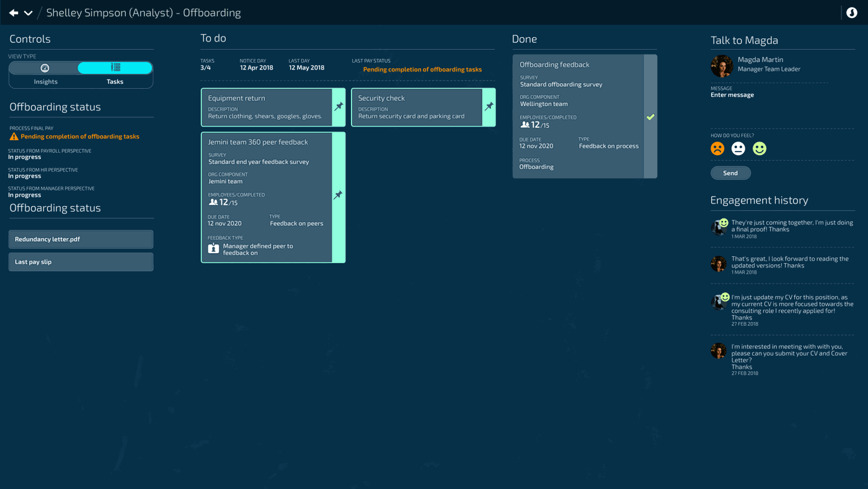Expand the header chevron dropdown
The width and height of the screenshot is (868, 489).
point(29,12)
